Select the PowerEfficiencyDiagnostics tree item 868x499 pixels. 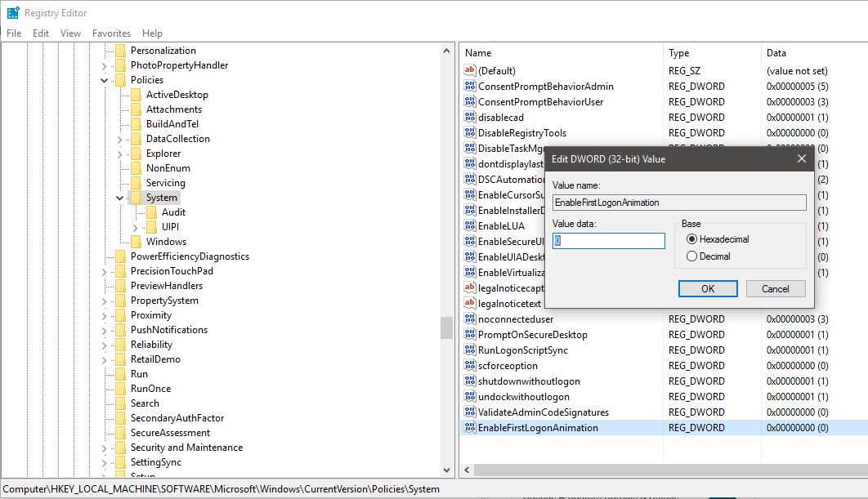(x=190, y=256)
